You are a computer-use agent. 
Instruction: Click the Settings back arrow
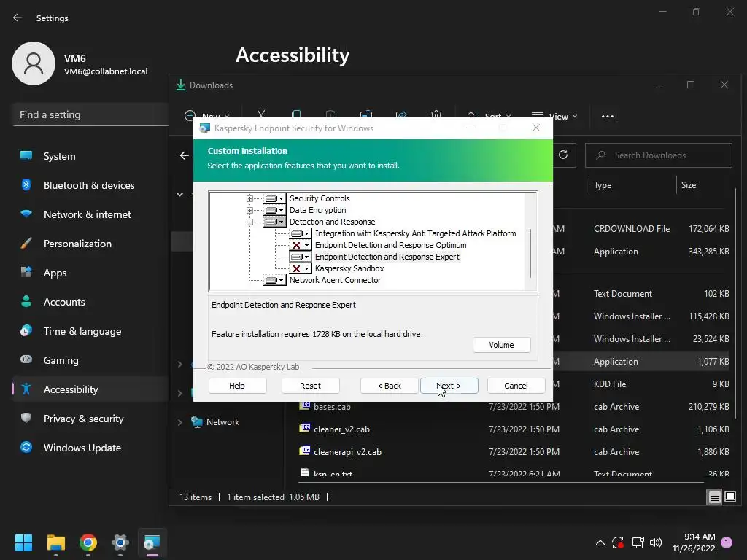click(x=18, y=17)
